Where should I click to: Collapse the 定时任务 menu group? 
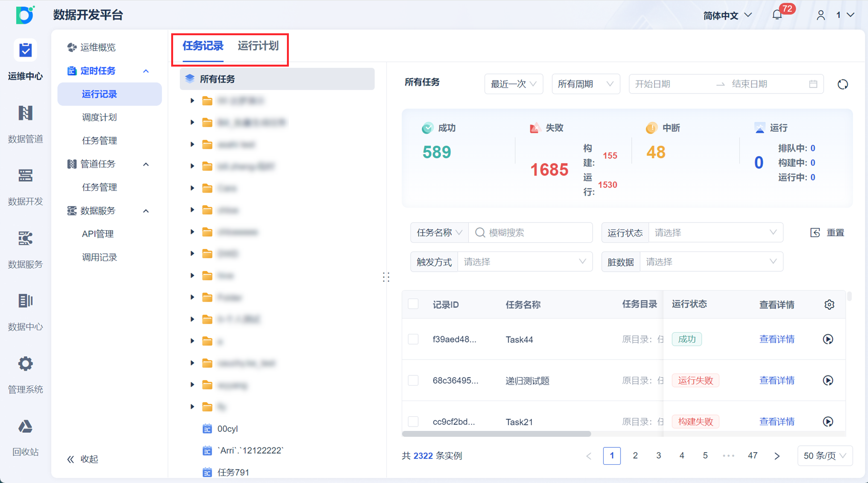(x=146, y=71)
